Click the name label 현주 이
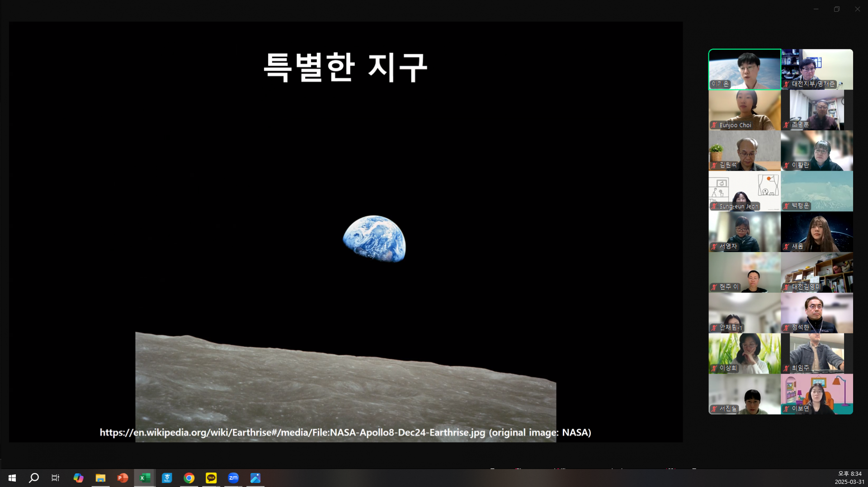 coord(729,287)
